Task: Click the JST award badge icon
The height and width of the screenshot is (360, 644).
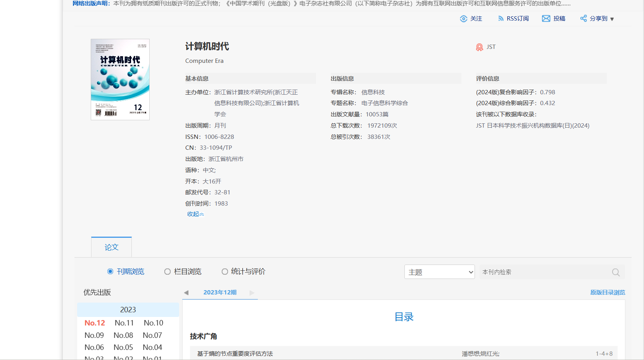Action: [x=480, y=47]
